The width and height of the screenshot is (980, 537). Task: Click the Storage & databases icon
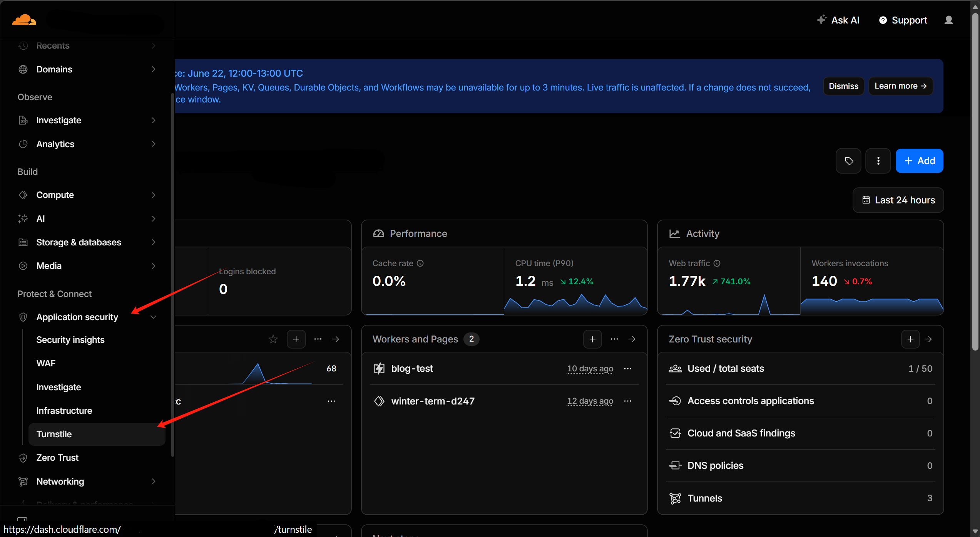point(23,242)
